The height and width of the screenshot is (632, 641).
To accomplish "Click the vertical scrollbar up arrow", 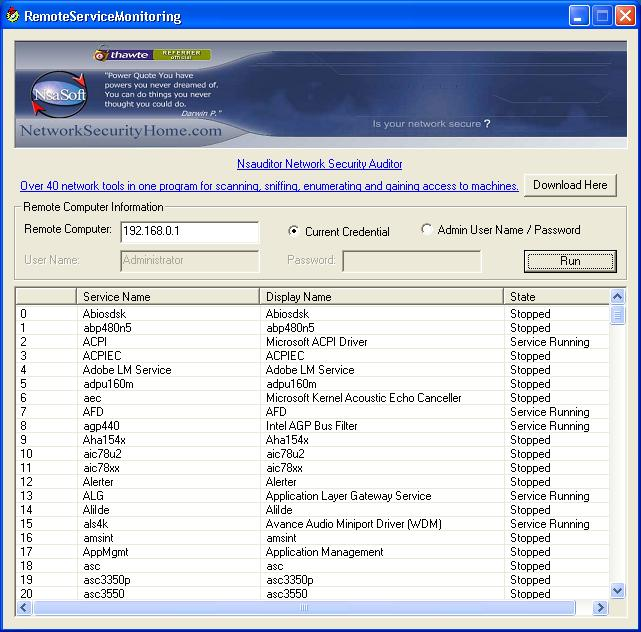I will pyautogui.click(x=618, y=297).
